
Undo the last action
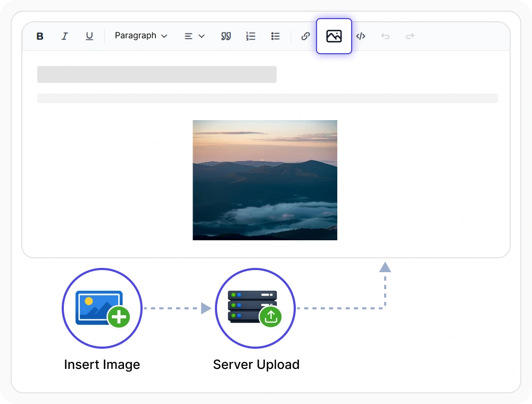pos(385,36)
